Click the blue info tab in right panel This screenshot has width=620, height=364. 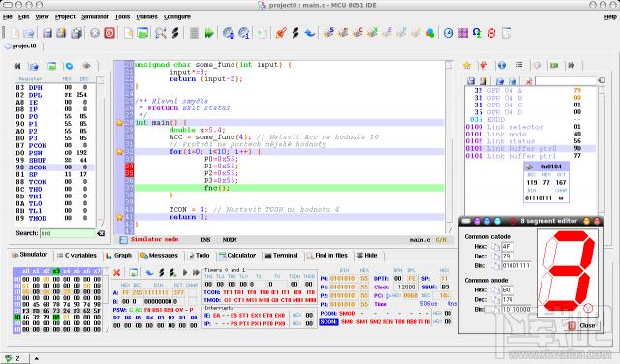point(502,65)
